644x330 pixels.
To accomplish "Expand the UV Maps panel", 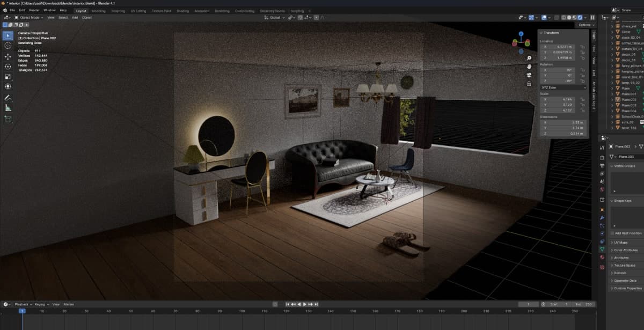I will coord(621,243).
